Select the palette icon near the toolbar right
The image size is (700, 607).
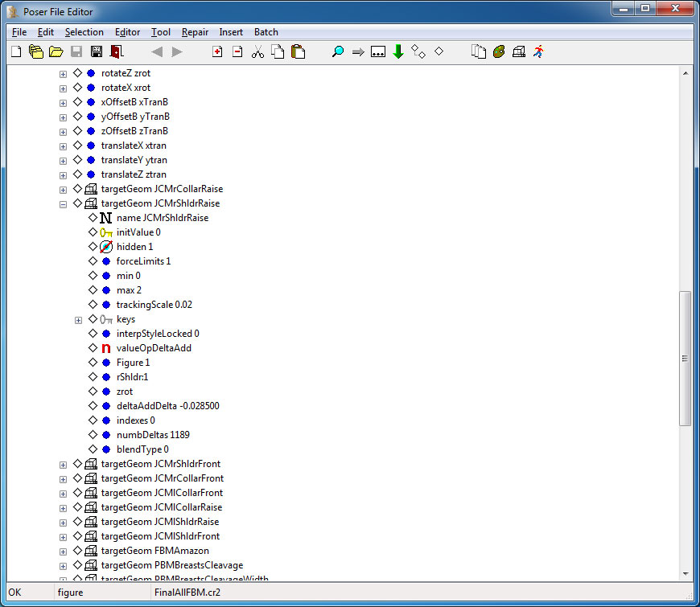pos(499,51)
